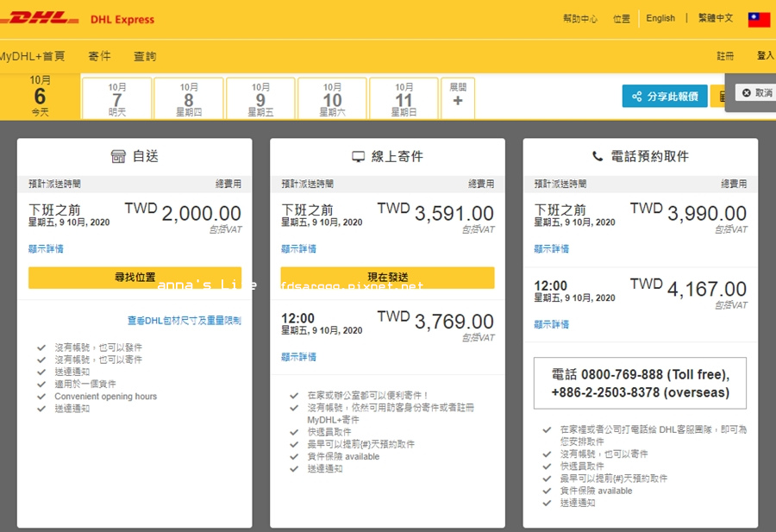Viewport: 776px width, 532px height.
Task: Open 幫助中心 link
Action: pos(580,19)
